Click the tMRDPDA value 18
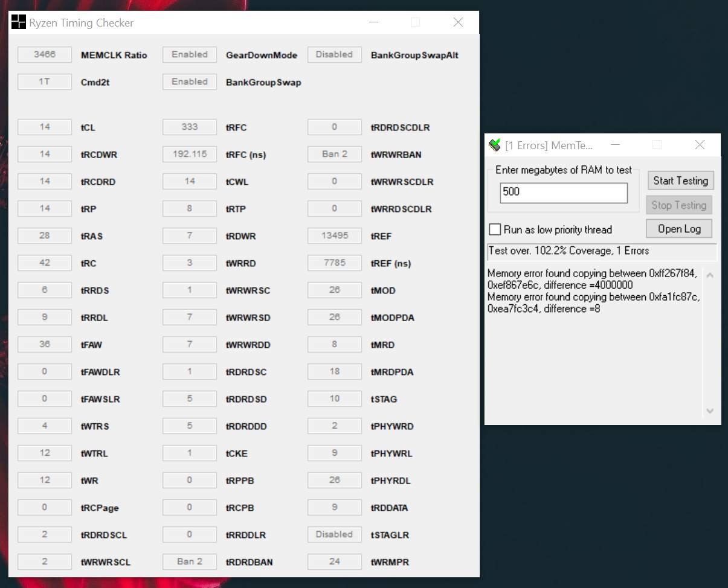Screen dimensions: 728x588 (x=335, y=371)
